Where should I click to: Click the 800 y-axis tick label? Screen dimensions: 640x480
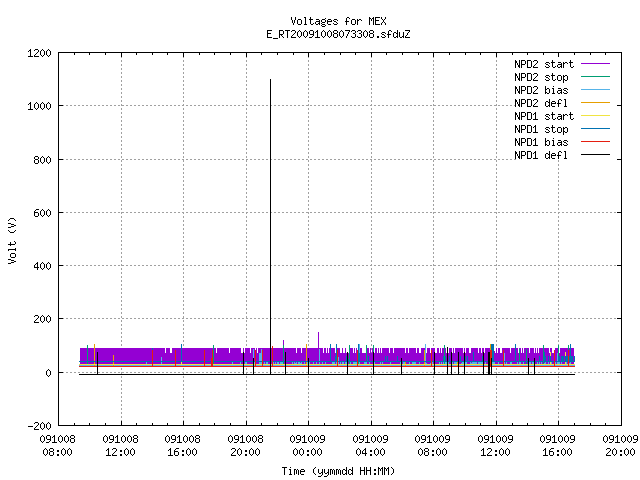coord(42,160)
